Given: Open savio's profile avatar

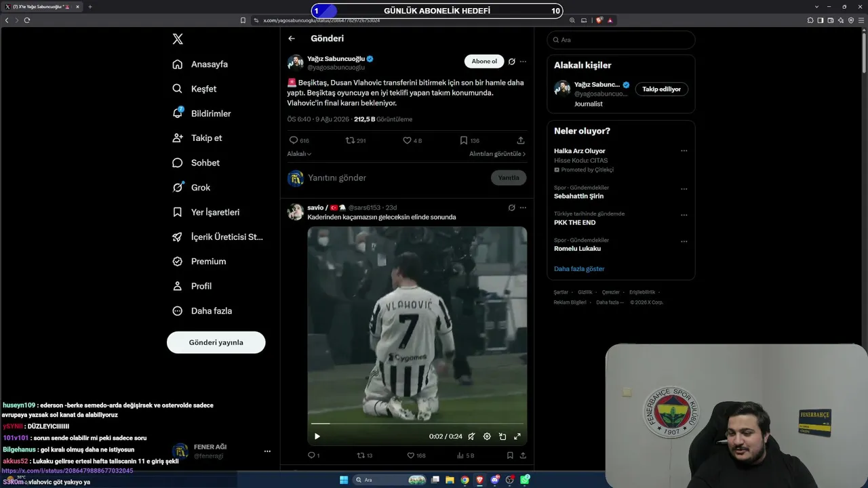Looking at the screenshot, I should [295, 211].
